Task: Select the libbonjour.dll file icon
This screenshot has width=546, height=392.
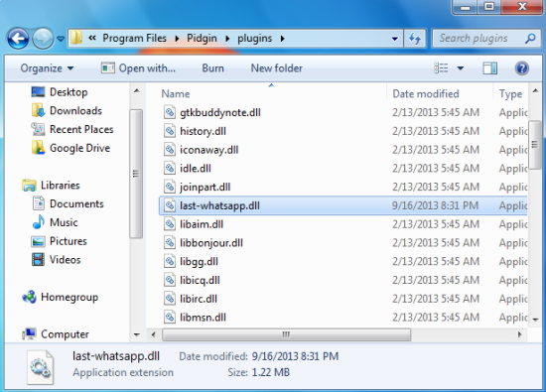Action: (x=170, y=243)
